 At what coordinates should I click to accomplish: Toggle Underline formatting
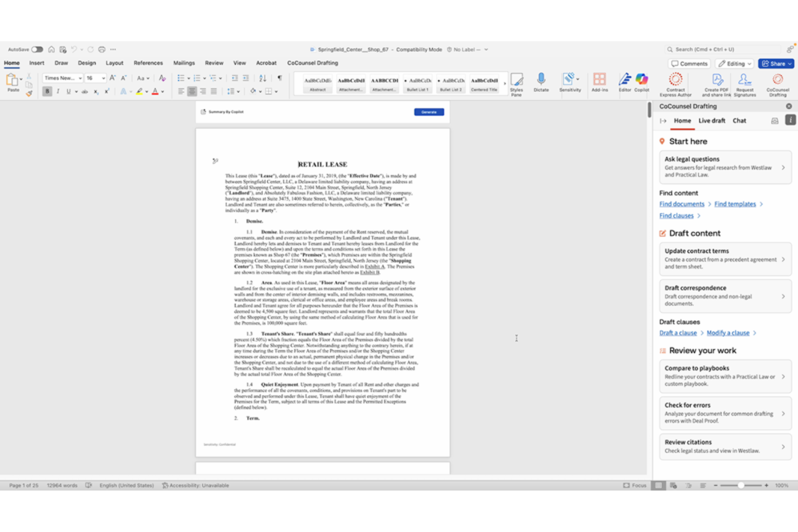(x=68, y=92)
